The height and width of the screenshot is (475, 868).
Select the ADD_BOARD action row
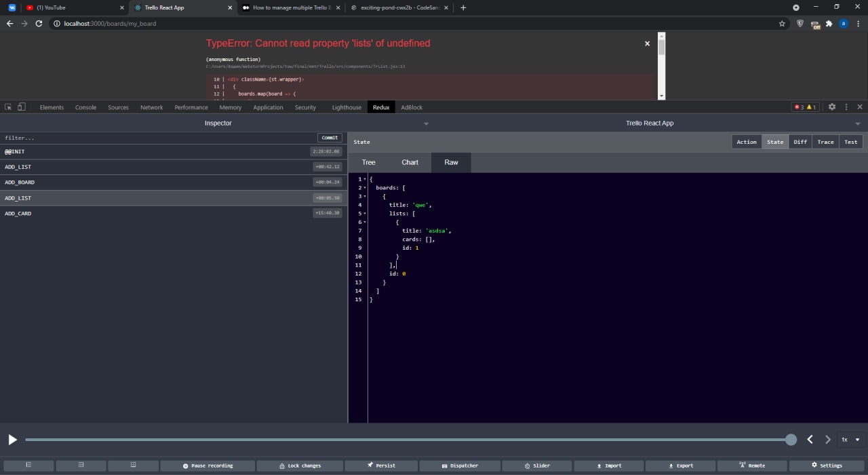(174, 183)
